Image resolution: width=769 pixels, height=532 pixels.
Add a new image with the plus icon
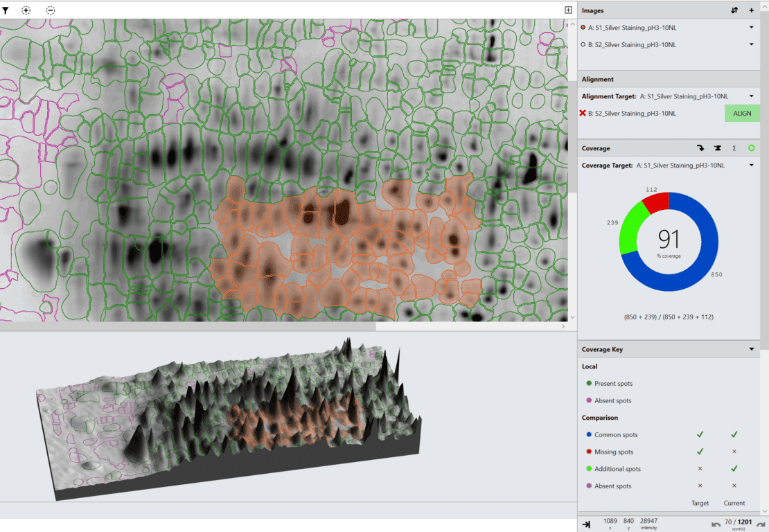pyautogui.click(x=752, y=10)
